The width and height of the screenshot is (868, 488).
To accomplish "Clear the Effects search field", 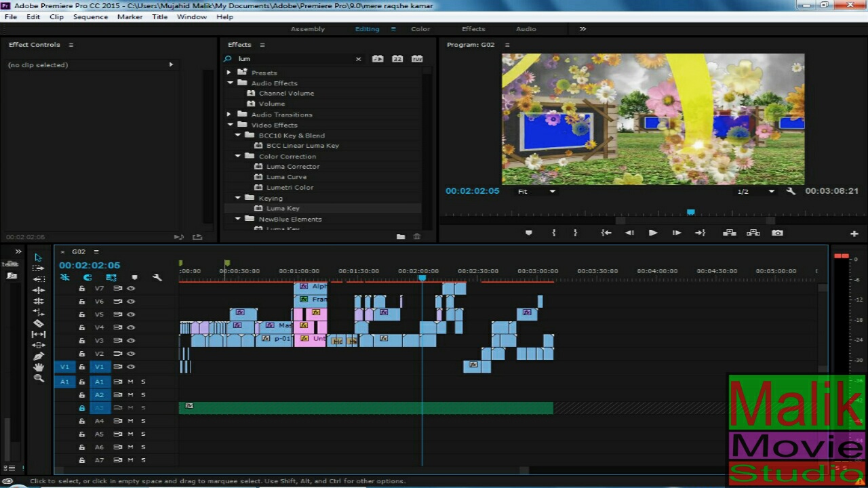I will pyautogui.click(x=359, y=59).
